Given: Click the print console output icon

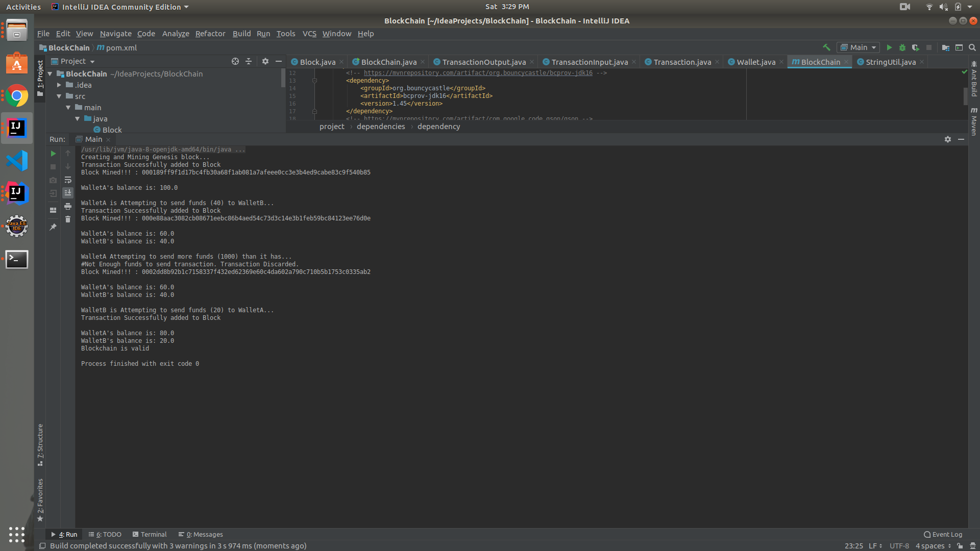Looking at the screenshot, I should pos(68,206).
